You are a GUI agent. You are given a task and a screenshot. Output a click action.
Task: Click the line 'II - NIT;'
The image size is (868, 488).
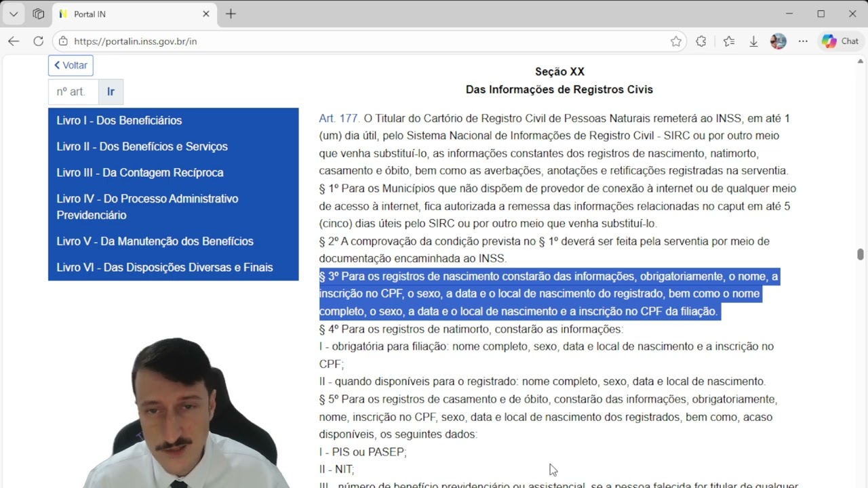click(337, 469)
